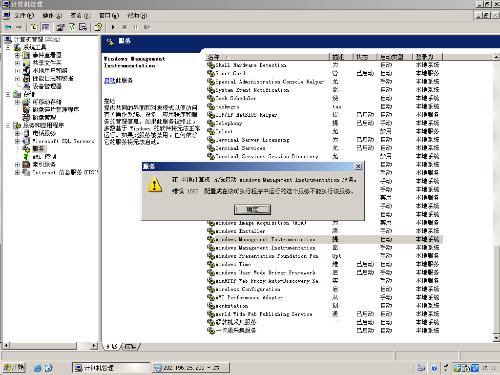Click the Restart service toolbar icon
Screen dimensions: 500x375
[x=147, y=27]
